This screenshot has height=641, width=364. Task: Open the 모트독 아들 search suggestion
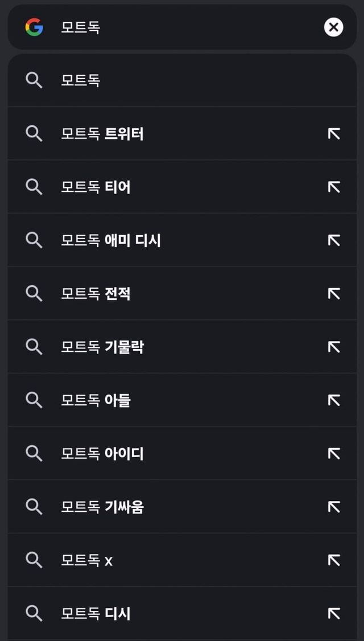coord(96,400)
